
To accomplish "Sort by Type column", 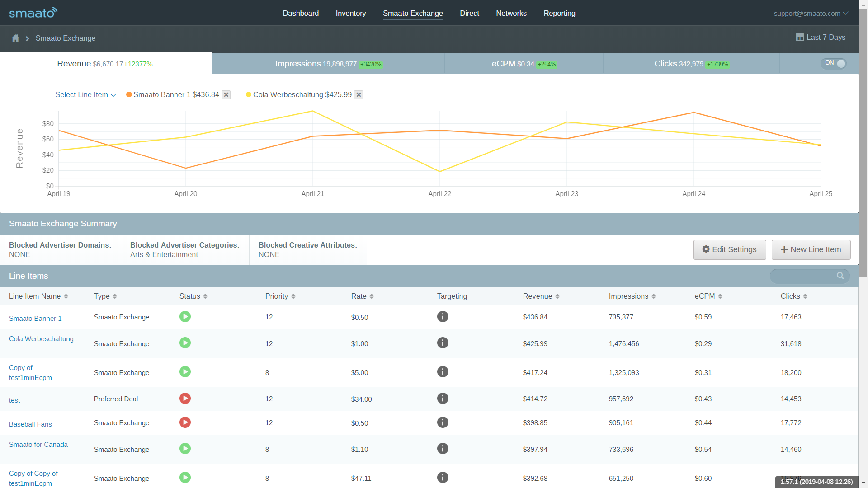I will point(105,296).
